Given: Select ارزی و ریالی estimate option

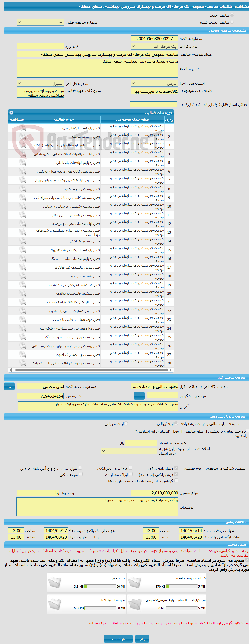Looking at the screenshot, I should click(x=126, y=424).
